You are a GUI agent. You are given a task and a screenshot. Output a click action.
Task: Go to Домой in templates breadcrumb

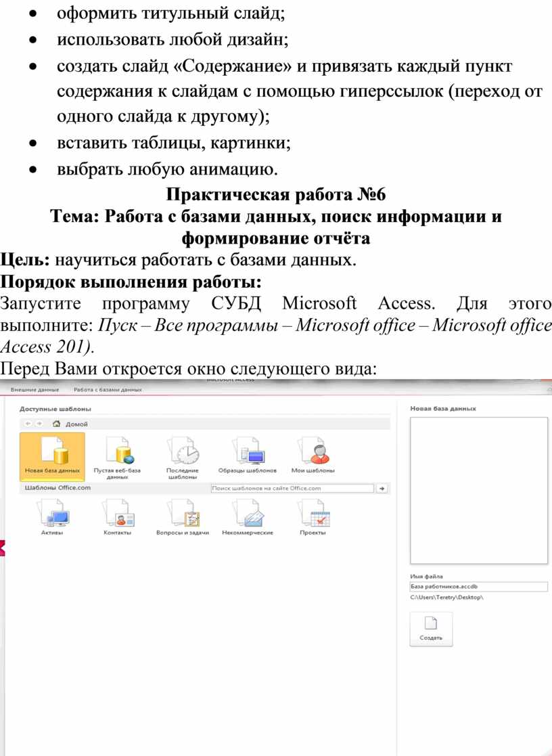[x=70, y=424]
